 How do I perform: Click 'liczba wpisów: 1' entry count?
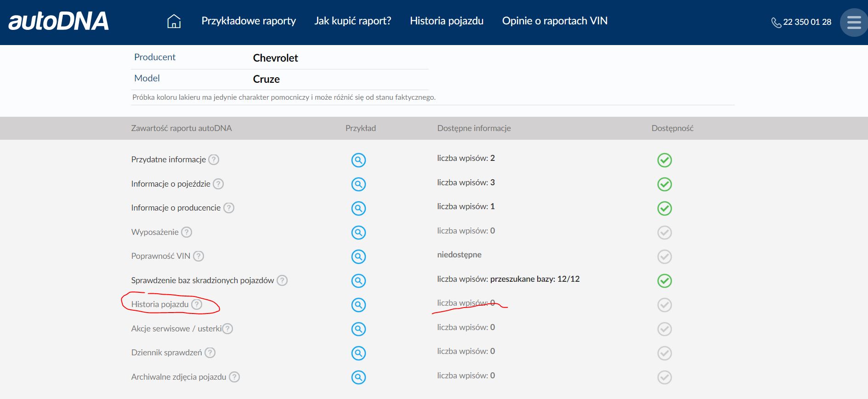[466, 206]
